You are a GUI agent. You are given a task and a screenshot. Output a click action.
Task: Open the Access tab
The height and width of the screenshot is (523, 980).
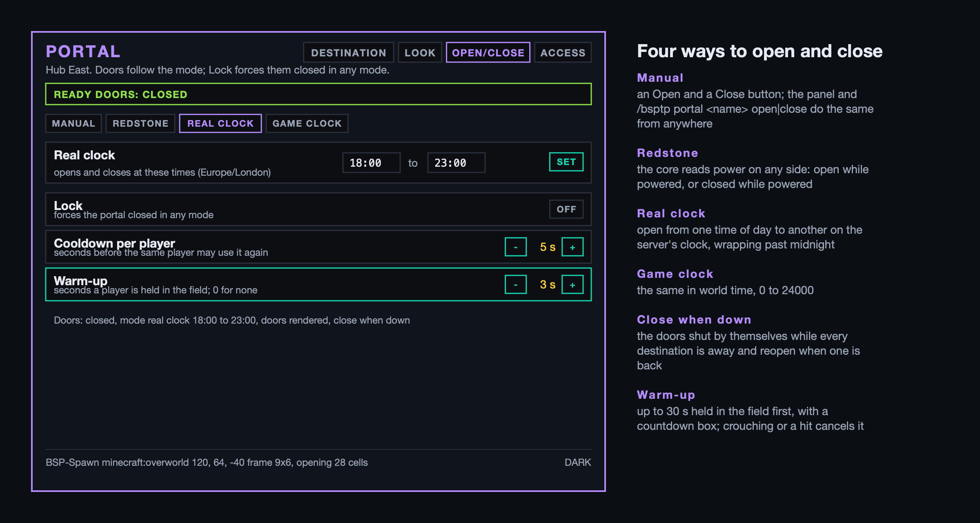tap(563, 52)
